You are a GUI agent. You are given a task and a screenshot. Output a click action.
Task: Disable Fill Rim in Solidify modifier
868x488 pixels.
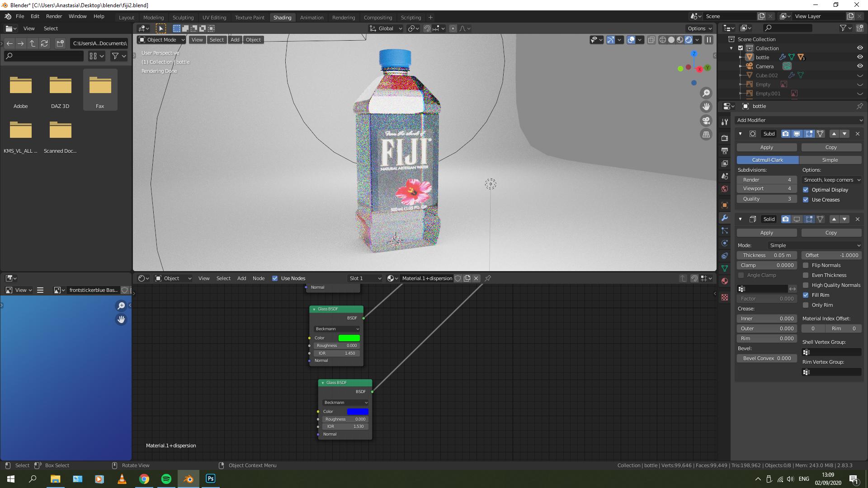click(806, 295)
